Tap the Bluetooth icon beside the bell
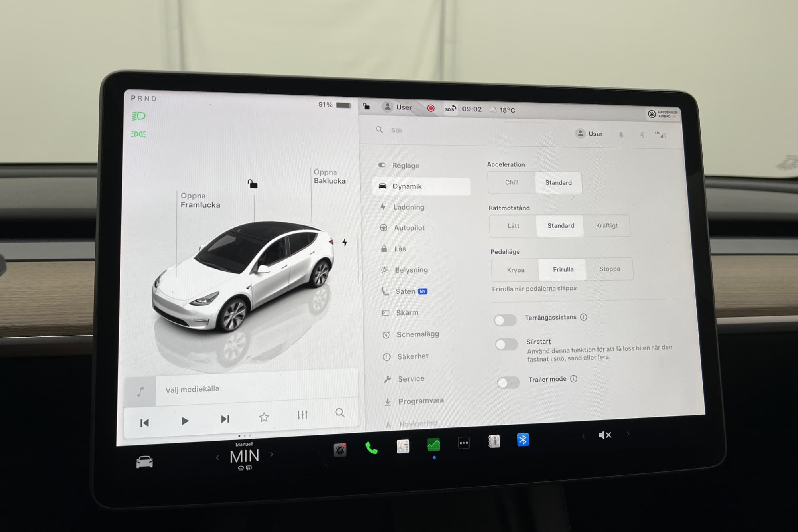The height and width of the screenshot is (532, 798). click(x=642, y=135)
